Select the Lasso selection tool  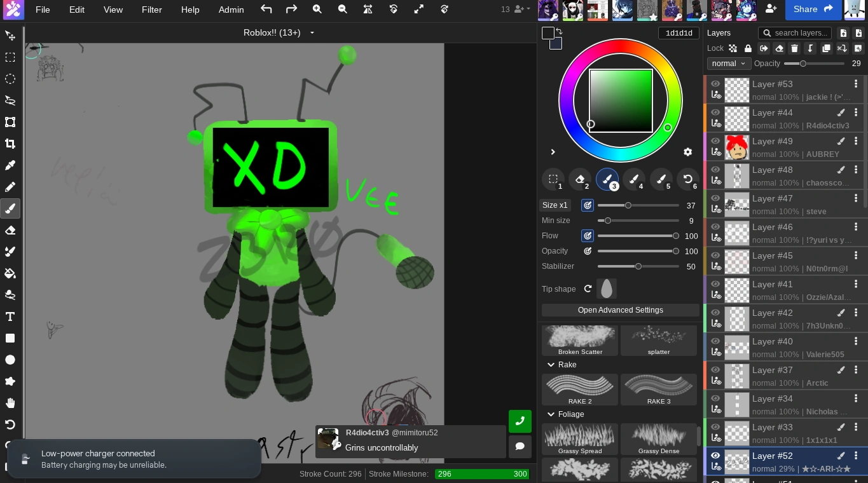click(10, 100)
